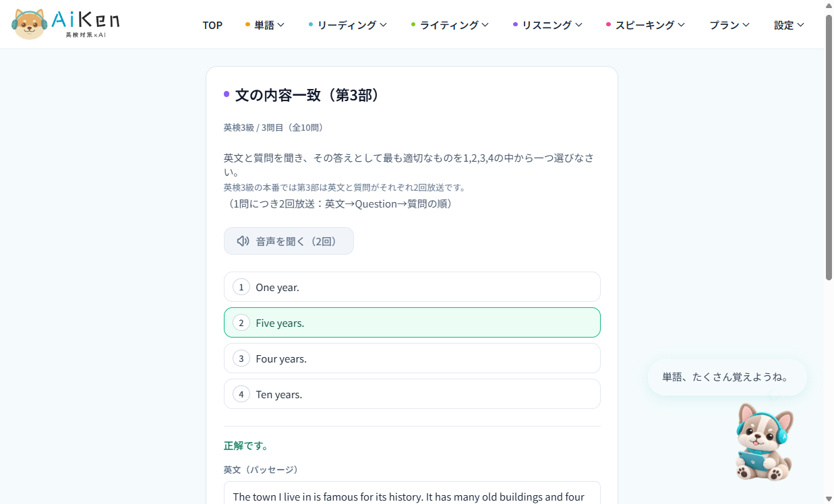Click the number 1 circle badge
The image size is (834, 504).
coord(241,287)
